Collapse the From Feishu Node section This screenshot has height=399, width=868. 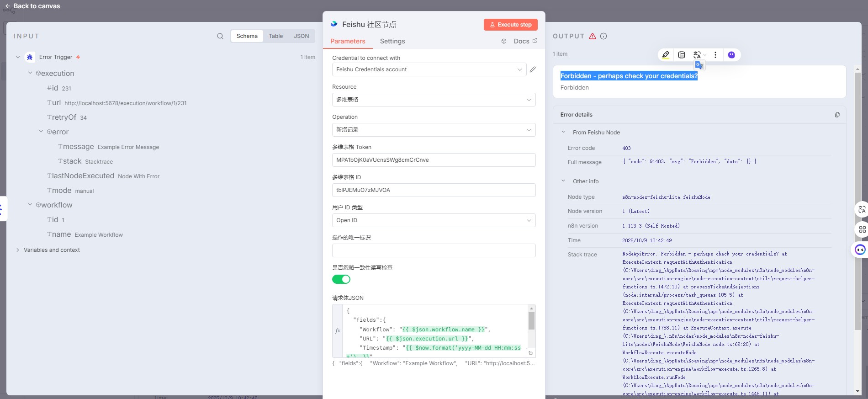[563, 132]
